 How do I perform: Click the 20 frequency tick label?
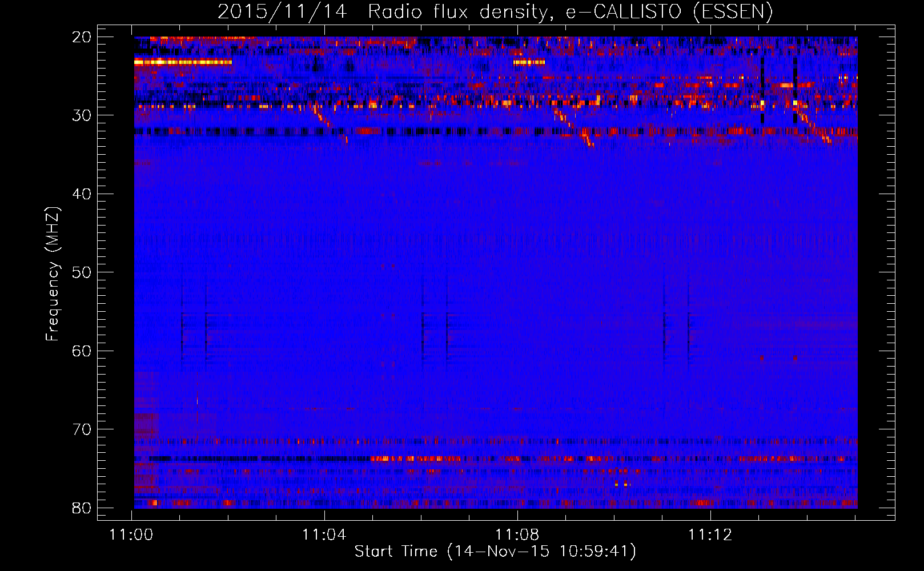(x=82, y=37)
